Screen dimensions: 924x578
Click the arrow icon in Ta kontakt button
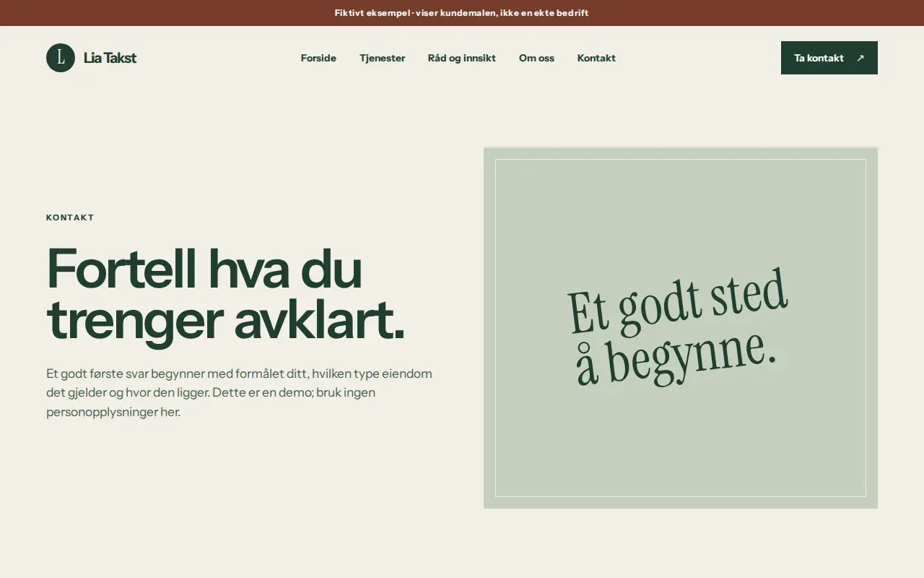(860, 58)
